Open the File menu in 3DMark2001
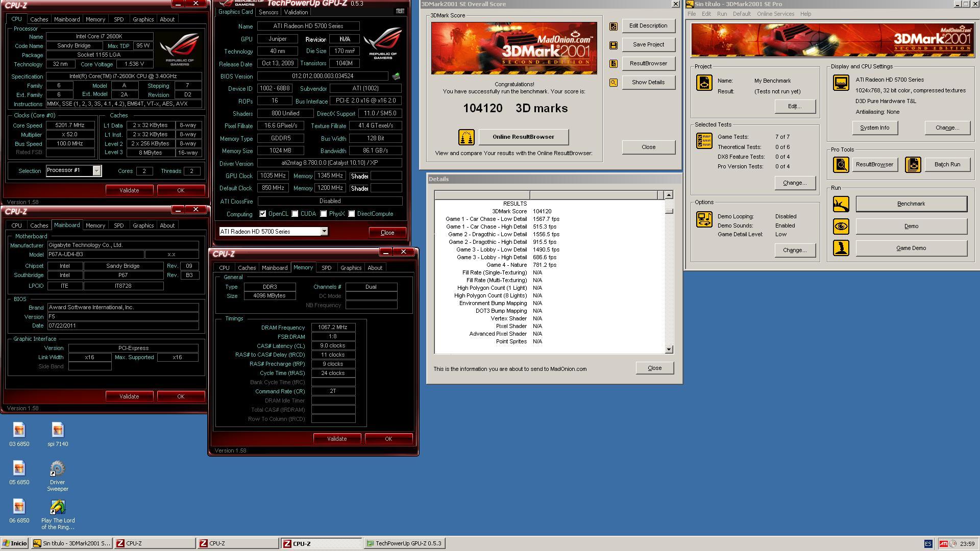The width and height of the screenshot is (980, 551). (692, 14)
